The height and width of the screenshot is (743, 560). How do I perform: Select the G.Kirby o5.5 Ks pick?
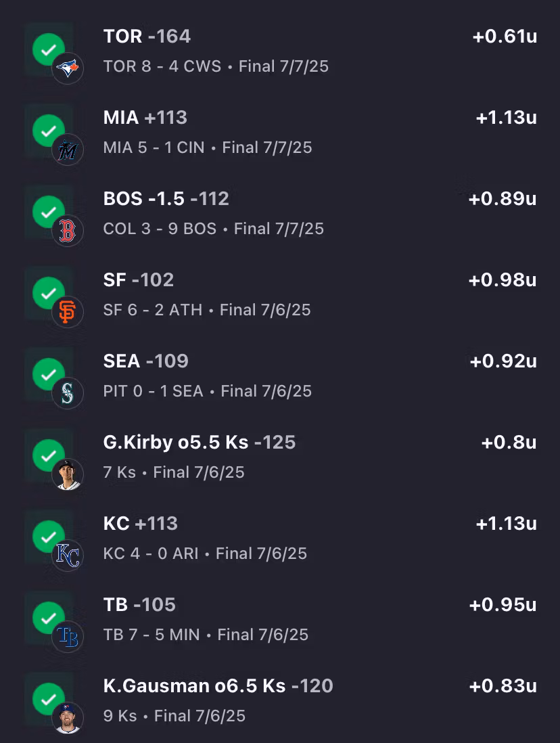pos(200,442)
